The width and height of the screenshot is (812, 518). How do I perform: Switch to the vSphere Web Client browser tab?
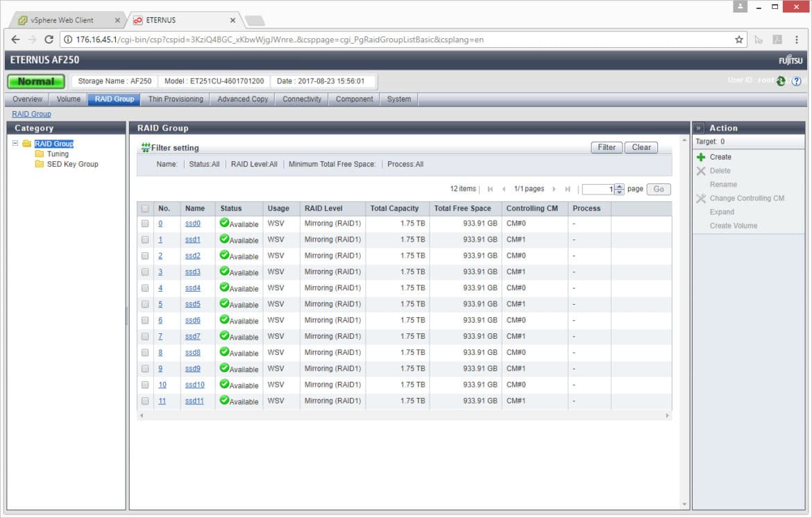pyautogui.click(x=67, y=20)
